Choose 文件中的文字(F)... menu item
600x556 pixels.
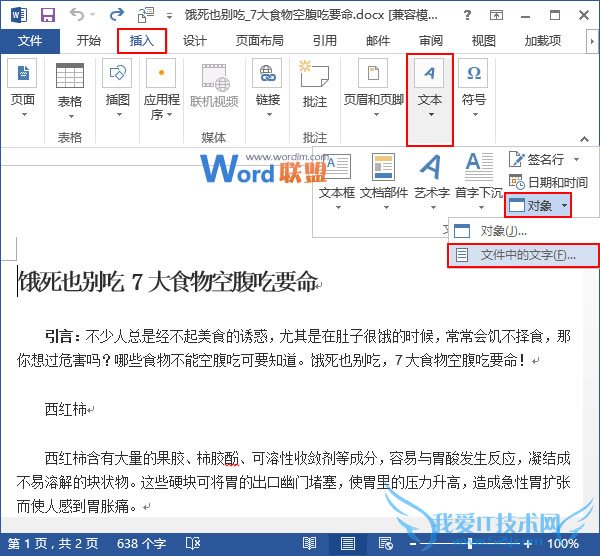click(x=523, y=255)
